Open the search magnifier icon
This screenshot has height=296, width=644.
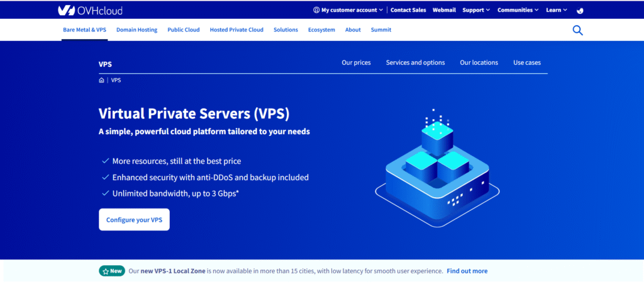(x=577, y=30)
